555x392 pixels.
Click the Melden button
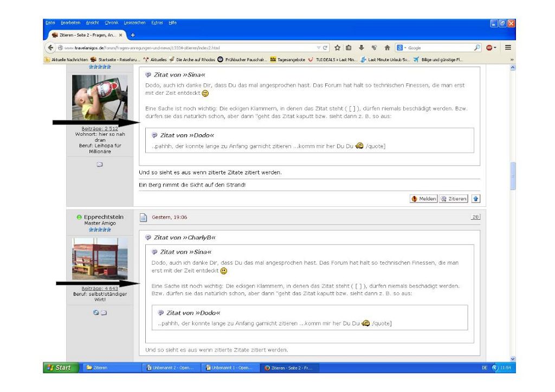pyautogui.click(x=423, y=199)
